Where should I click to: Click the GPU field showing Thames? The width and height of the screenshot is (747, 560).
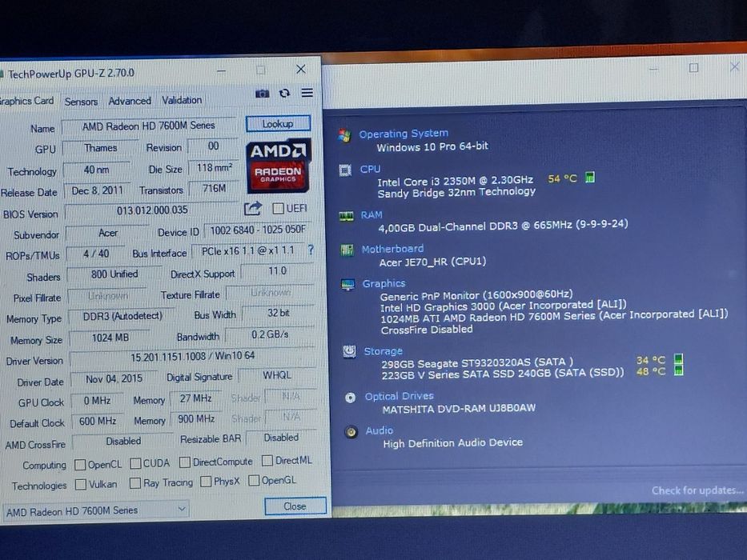coord(101,148)
